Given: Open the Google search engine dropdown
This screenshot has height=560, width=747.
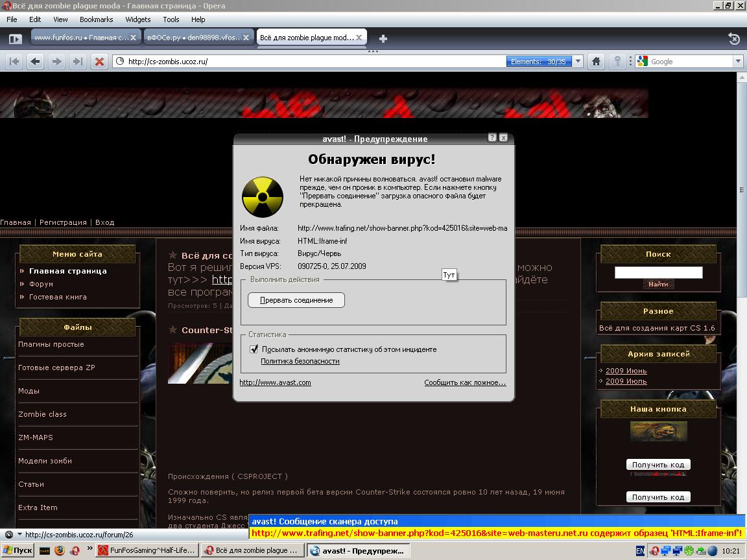Looking at the screenshot, I should tap(738, 62).
